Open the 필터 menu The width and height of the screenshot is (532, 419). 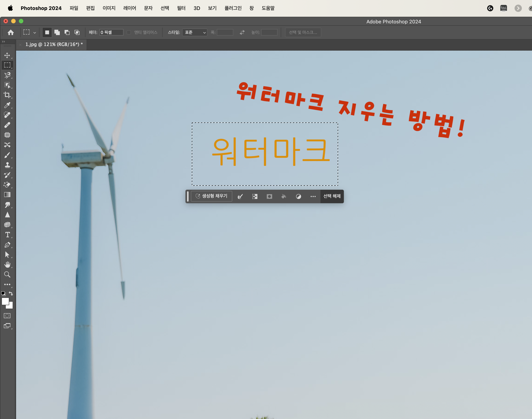pyautogui.click(x=181, y=8)
